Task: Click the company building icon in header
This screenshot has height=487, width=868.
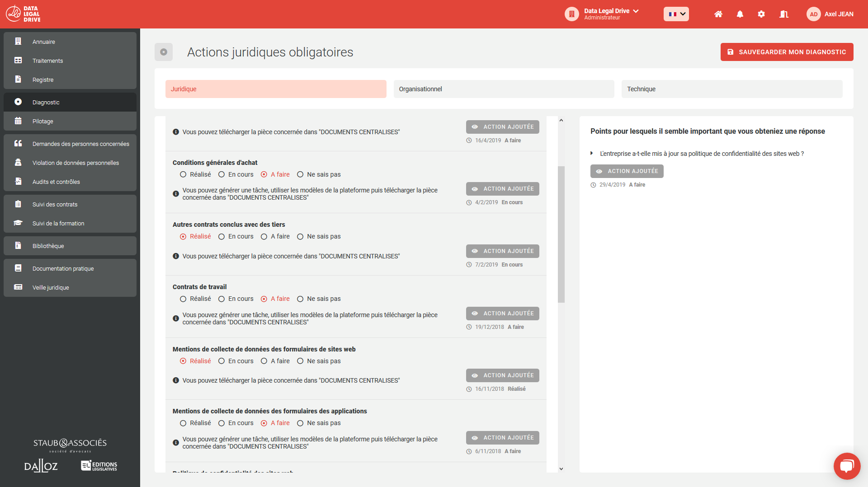Action: click(x=571, y=14)
